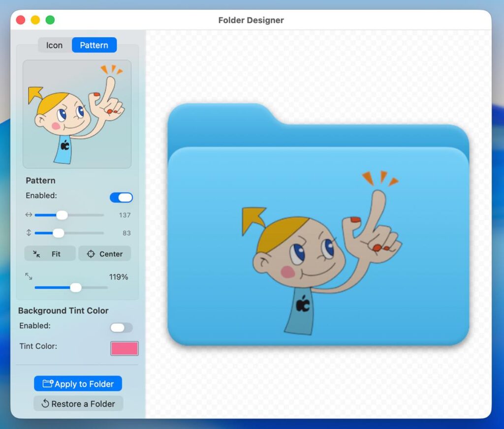This screenshot has height=429, width=504.
Task: Open the pink Tint Color swatch
Action: [124, 348]
